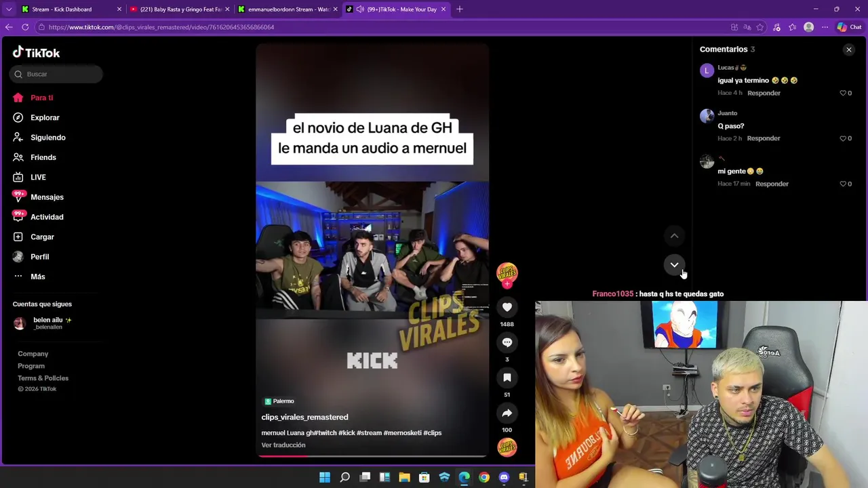Open the #kick hashtag in caption
Image resolution: width=868 pixels, height=488 pixels.
[347, 432]
